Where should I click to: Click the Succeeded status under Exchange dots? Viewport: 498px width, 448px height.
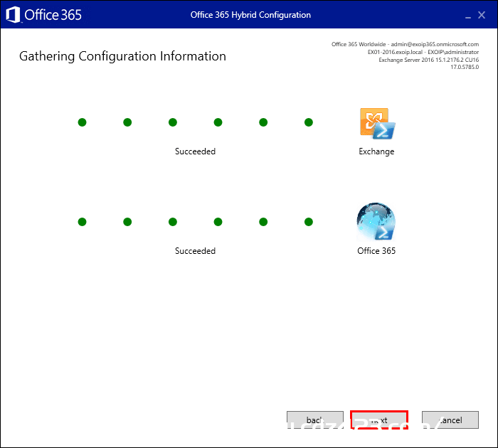tap(195, 151)
